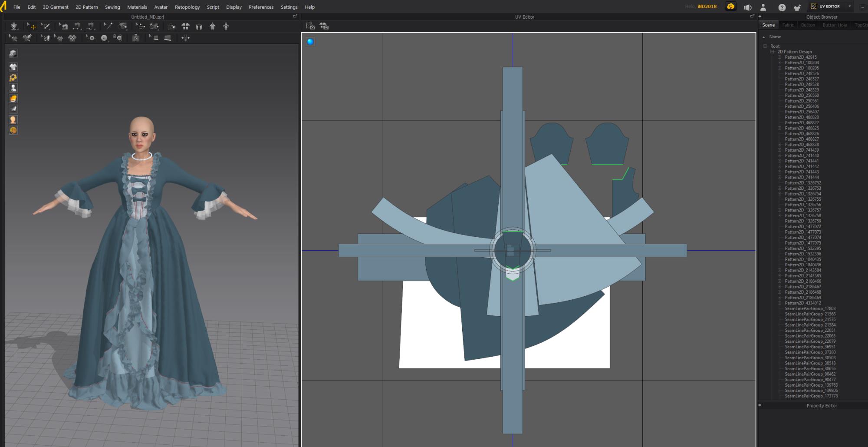Click the garment display shirt icon in sidebar
868x447 pixels.
13,67
